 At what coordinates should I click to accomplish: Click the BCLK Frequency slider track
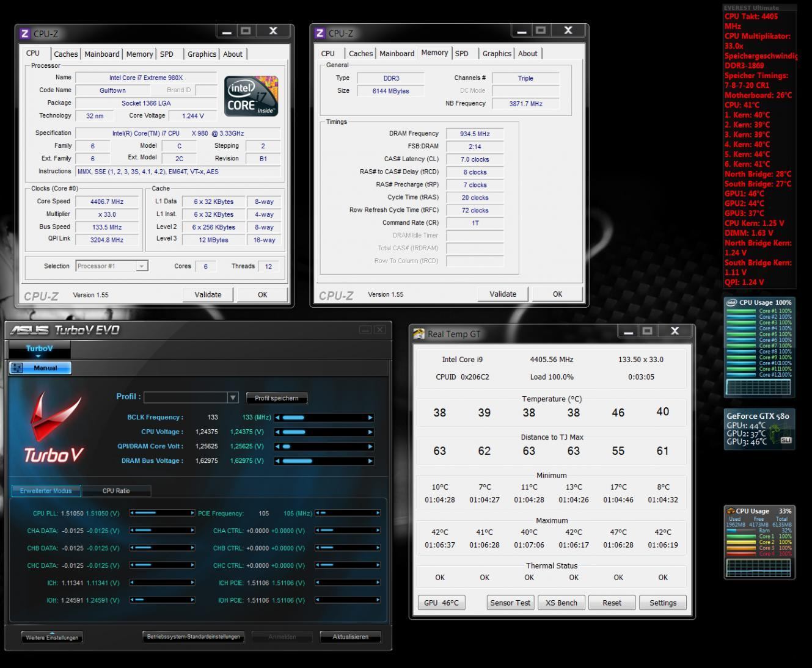[324, 418]
